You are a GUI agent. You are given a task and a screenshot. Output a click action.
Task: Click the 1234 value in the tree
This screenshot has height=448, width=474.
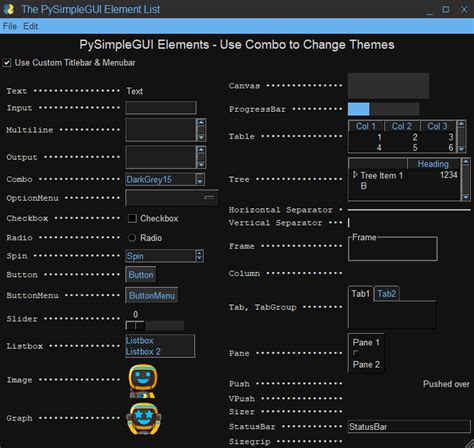[449, 175]
